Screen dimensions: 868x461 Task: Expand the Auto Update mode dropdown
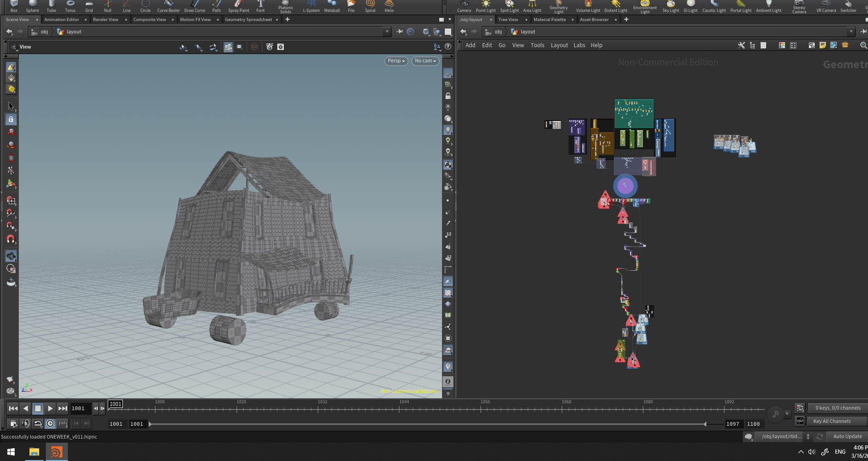(x=847, y=436)
